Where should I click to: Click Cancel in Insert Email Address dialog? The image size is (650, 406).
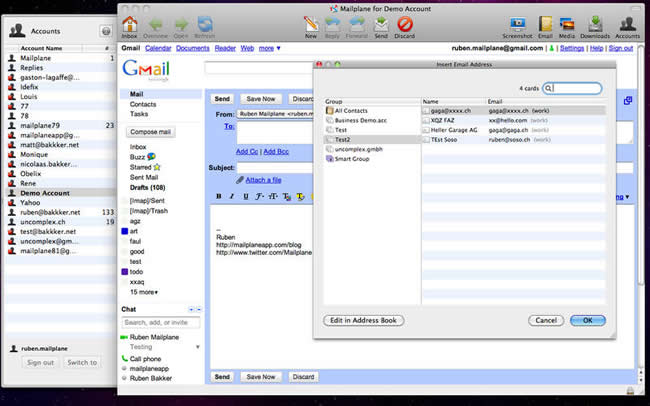546,320
